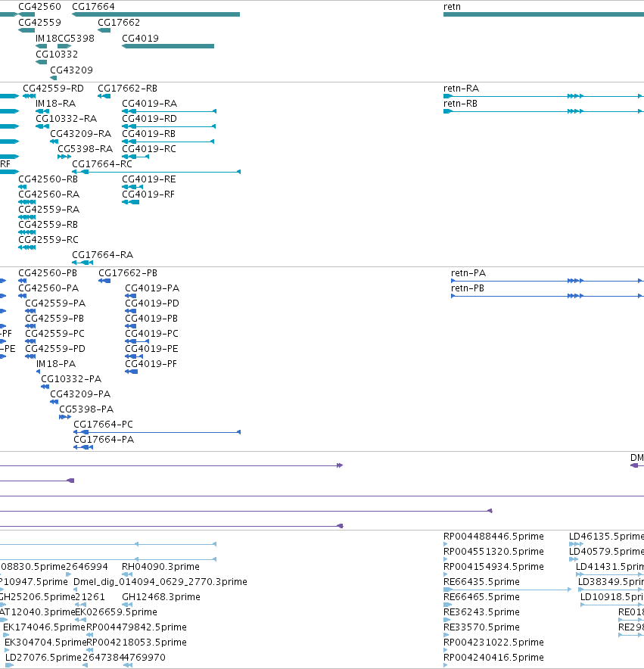Screen dimensions: 644x669
Task: Select the CG42559-PD protein label
Action: pyautogui.click(x=55, y=349)
